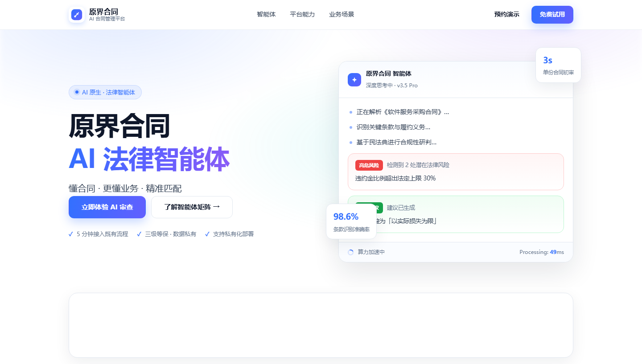
Task: Click the text 建议已生成
Action: (401, 208)
